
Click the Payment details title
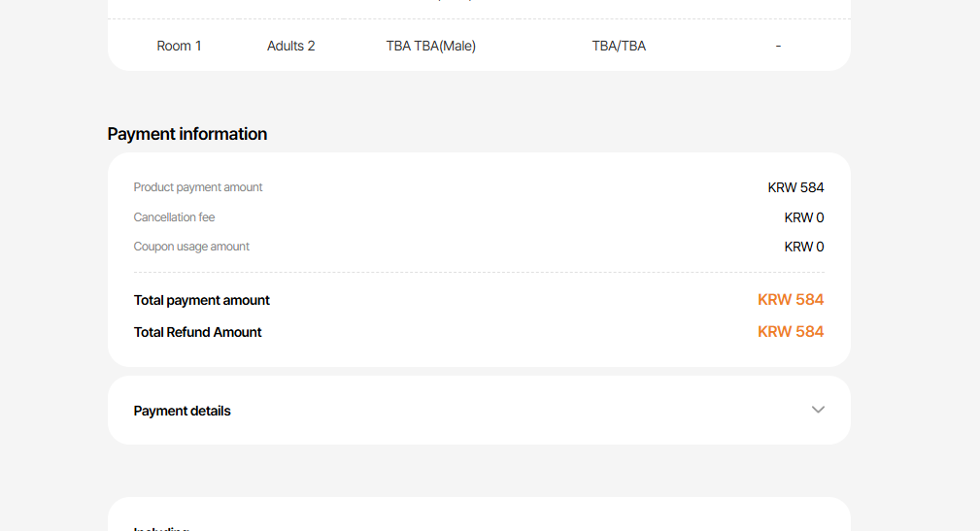click(x=183, y=411)
